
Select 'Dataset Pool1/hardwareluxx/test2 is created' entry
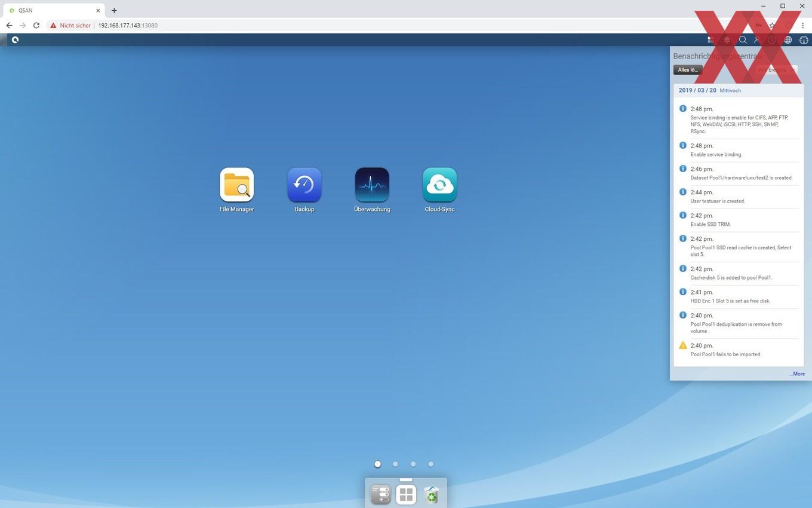tap(739, 173)
